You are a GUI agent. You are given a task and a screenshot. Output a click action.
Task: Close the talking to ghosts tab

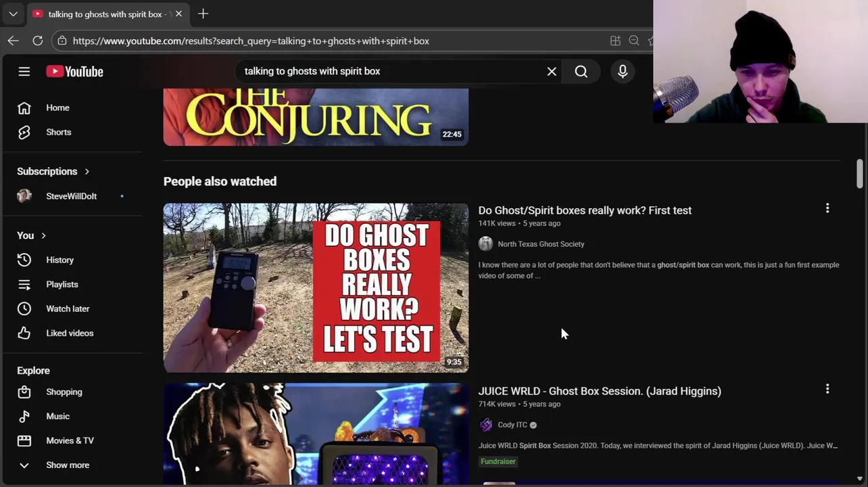178,14
